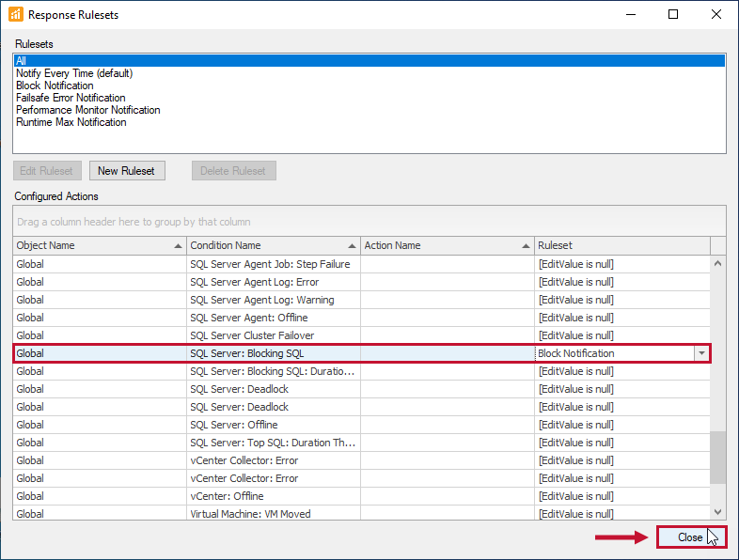Minimize the Response Rulesets window
The width and height of the screenshot is (739, 560).
[631, 15]
